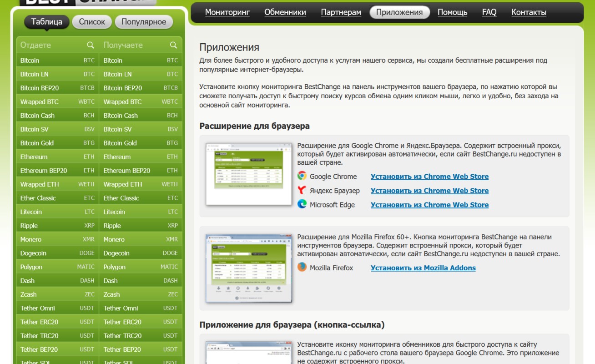Select the Приложения menu item
595x364 pixels.
399,12
